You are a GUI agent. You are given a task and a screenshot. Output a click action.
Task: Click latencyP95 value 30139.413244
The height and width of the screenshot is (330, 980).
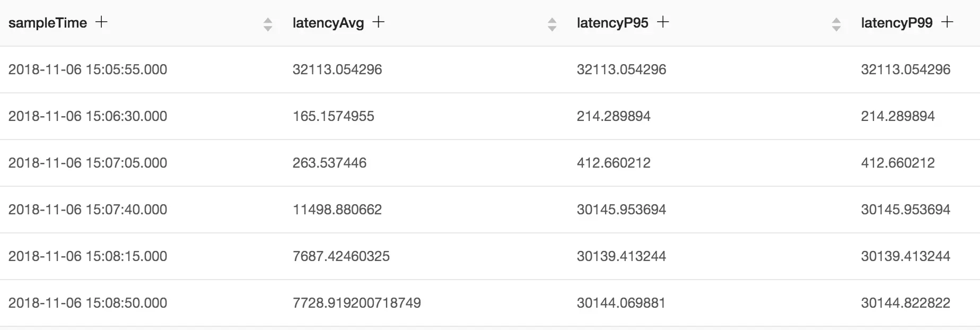[x=622, y=256]
